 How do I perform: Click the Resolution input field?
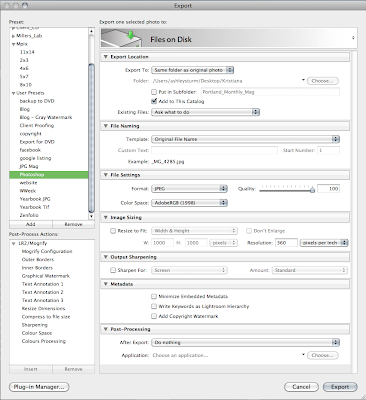[286, 243]
